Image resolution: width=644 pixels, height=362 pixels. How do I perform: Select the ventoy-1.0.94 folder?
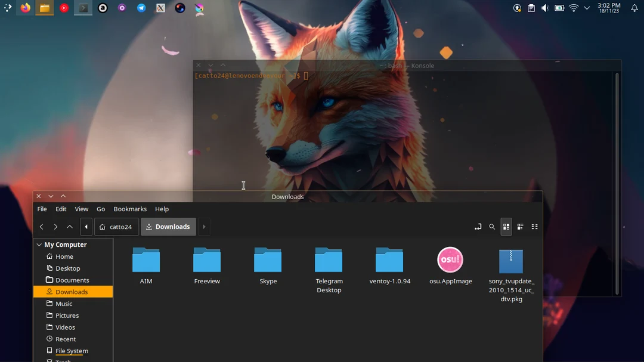click(389, 261)
